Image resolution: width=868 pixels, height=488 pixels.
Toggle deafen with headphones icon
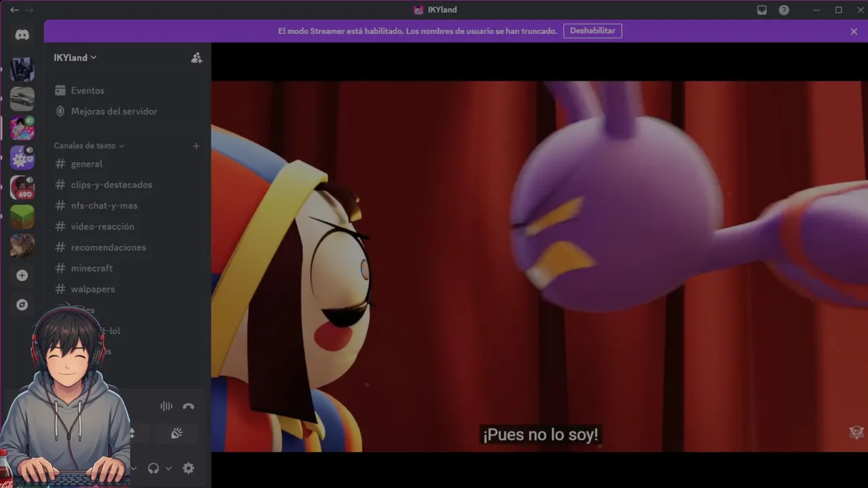[x=153, y=468]
